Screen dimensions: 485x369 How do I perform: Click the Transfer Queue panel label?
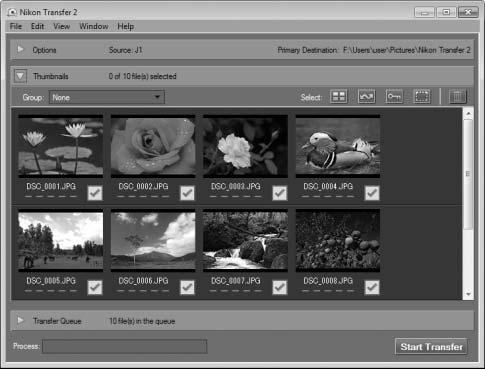[x=57, y=321]
